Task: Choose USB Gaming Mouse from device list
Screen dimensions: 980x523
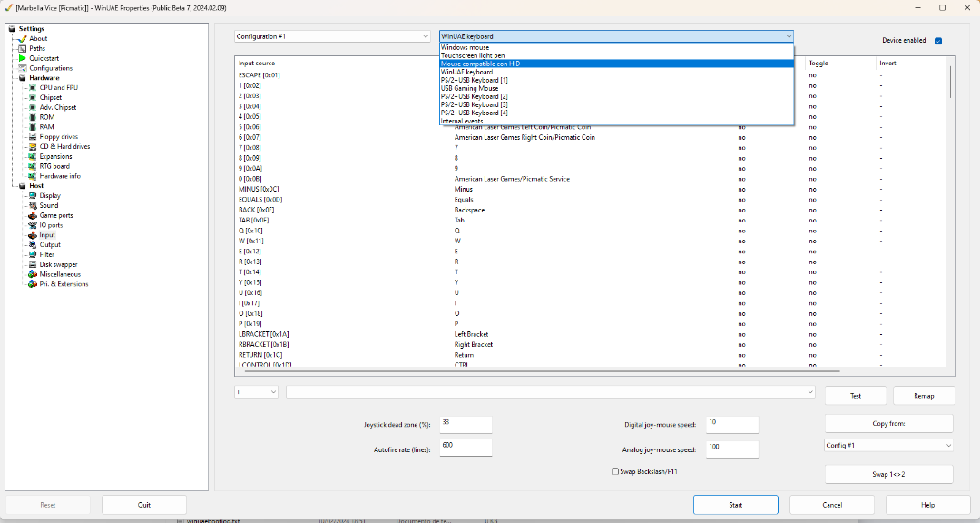Action: click(x=469, y=88)
